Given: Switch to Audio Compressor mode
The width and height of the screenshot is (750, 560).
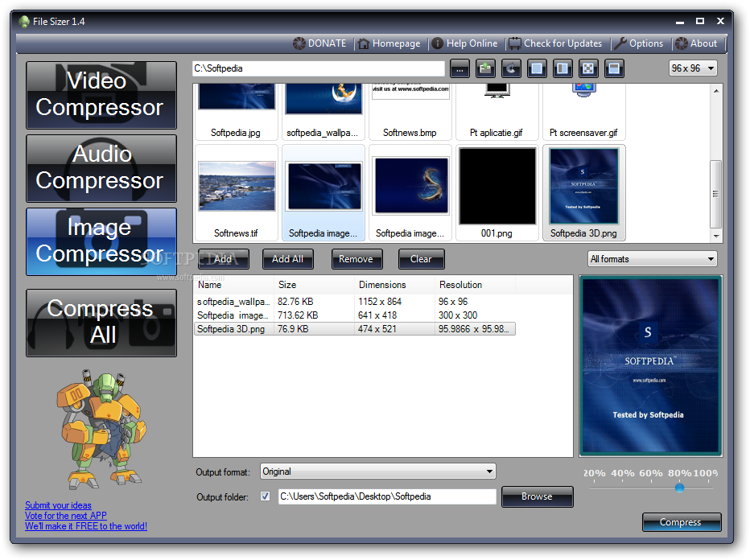Looking at the screenshot, I should [101, 168].
